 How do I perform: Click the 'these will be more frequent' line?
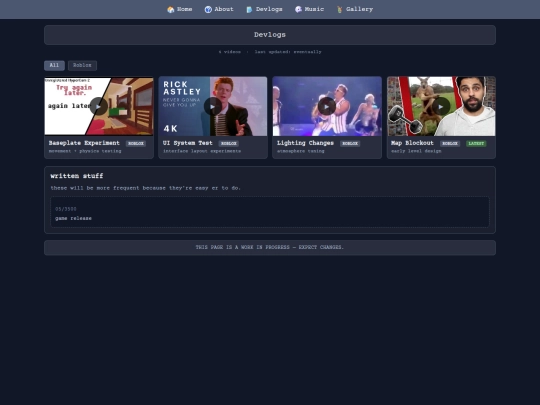coord(146,188)
